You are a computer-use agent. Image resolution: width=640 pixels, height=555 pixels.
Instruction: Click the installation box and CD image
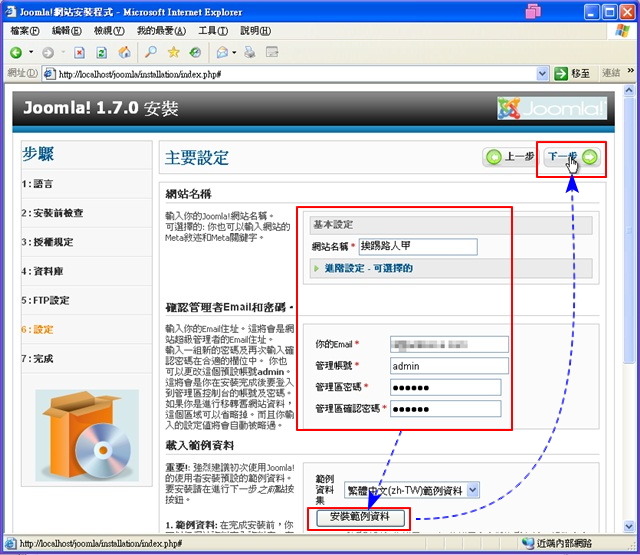(87, 435)
